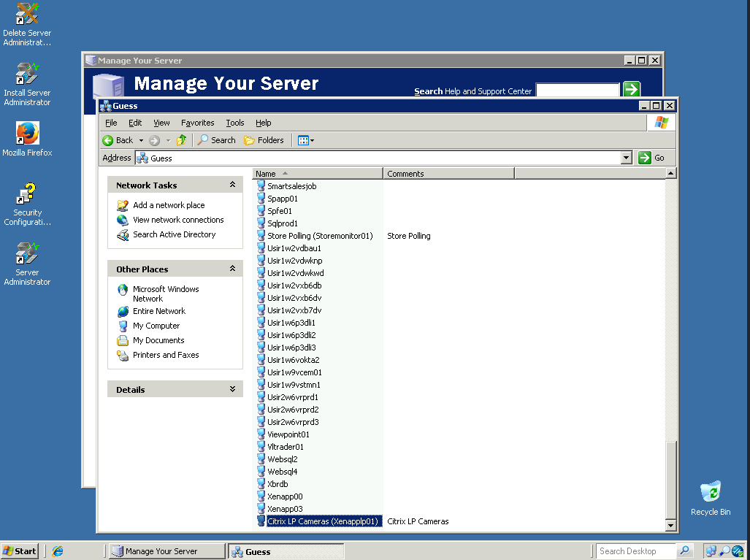750x560 pixels.
Task: Select the Usir1w6vokta2 computer icon
Action: pos(261,360)
